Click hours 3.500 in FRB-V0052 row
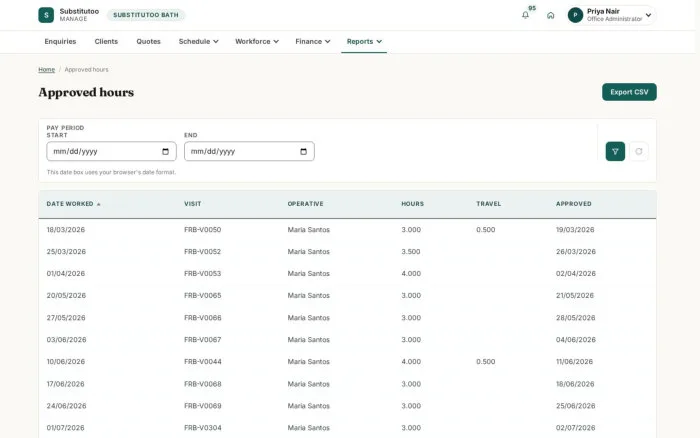Viewport: 700px width, 438px height. pos(411,251)
